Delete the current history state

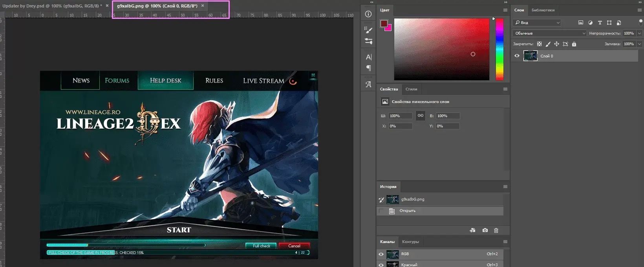[496, 230]
